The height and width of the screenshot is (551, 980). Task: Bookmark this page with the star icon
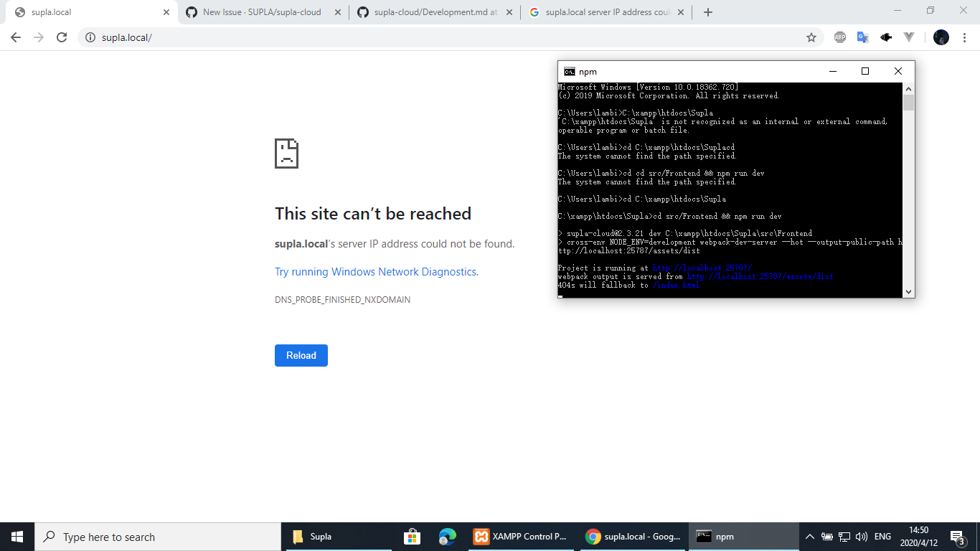(x=811, y=37)
